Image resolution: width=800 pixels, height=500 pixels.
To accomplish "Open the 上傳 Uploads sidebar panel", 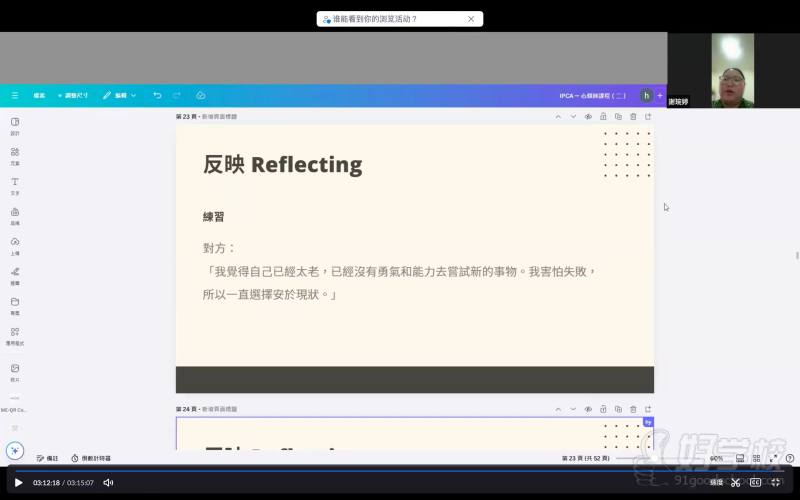I will 15,245.
